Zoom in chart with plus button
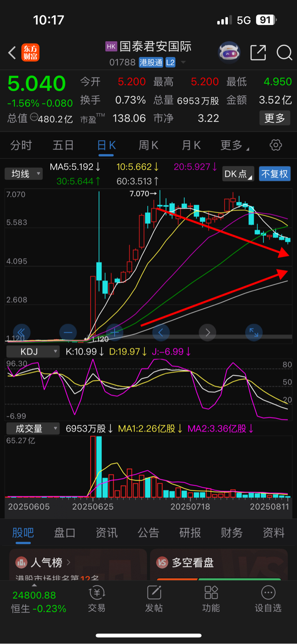Screen dimensions: 297x644 click(x=114, y=332)
